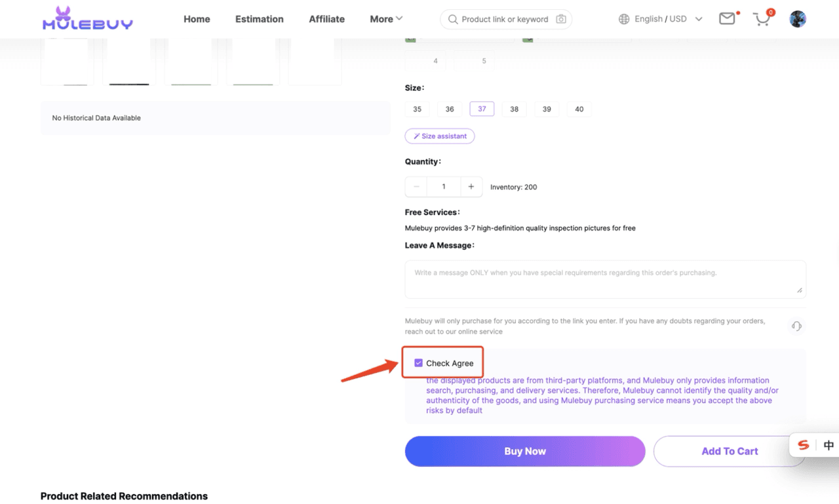Screen dimensions: 839x504
Task: Switch language using the 中 icon
Action: click(830, 444)
